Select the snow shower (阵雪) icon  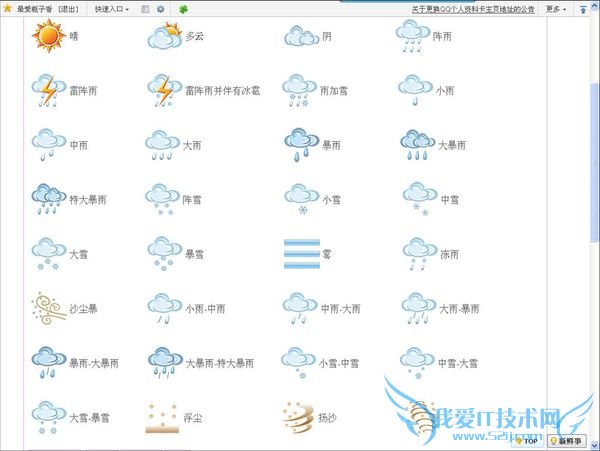(x=162, y=199)
